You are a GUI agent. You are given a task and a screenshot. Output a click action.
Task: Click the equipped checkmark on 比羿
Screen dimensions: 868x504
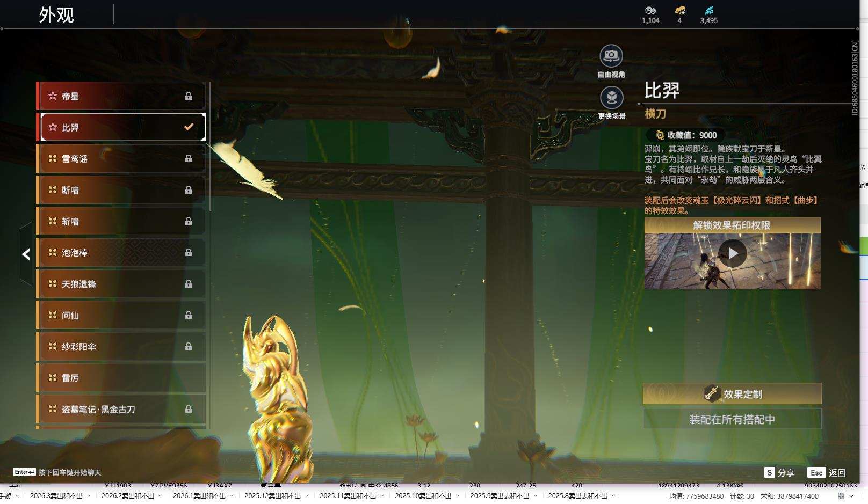point(189,127)
